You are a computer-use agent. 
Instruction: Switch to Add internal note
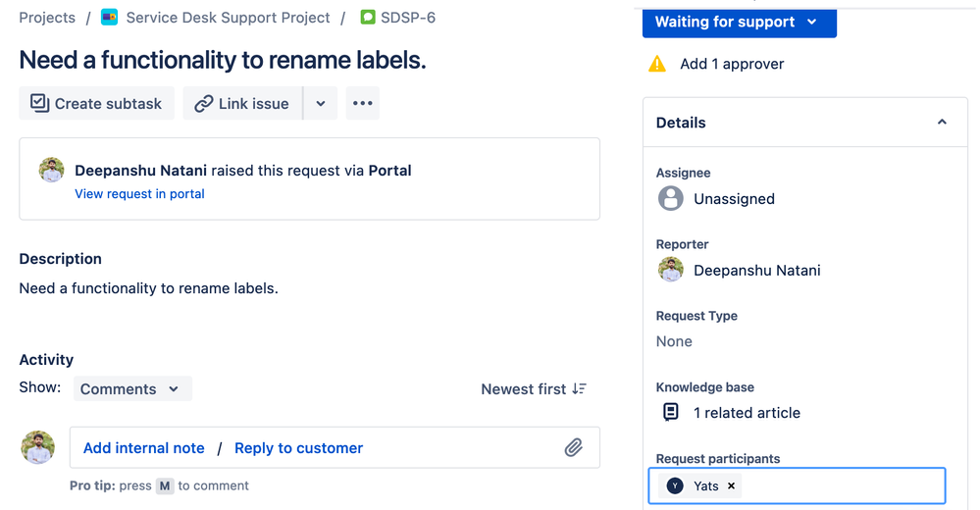pyautogui.click(x=144, y=448)
